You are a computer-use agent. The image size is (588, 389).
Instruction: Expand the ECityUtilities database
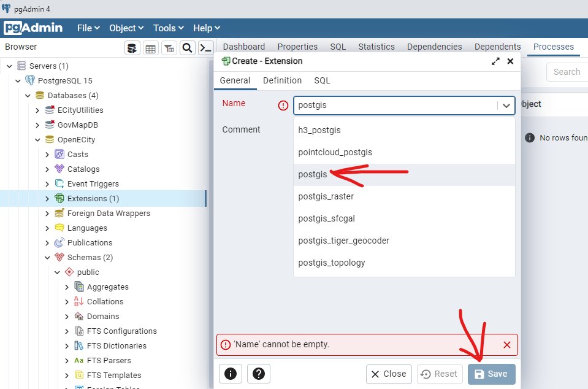(37, 110)
